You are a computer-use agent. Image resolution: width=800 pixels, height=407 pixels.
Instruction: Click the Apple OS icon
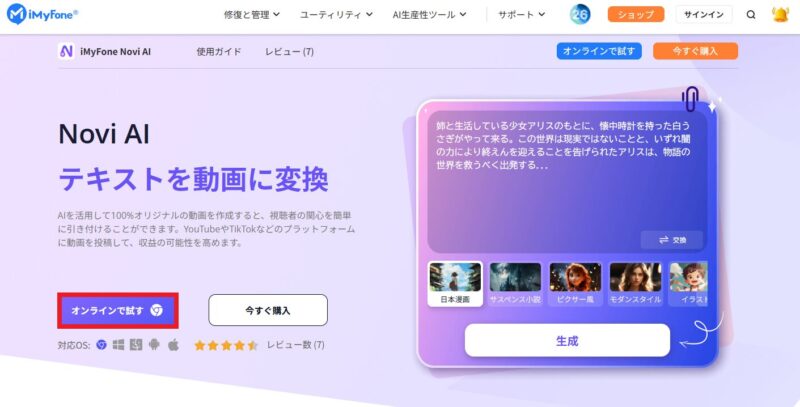(x=173, y=345)
